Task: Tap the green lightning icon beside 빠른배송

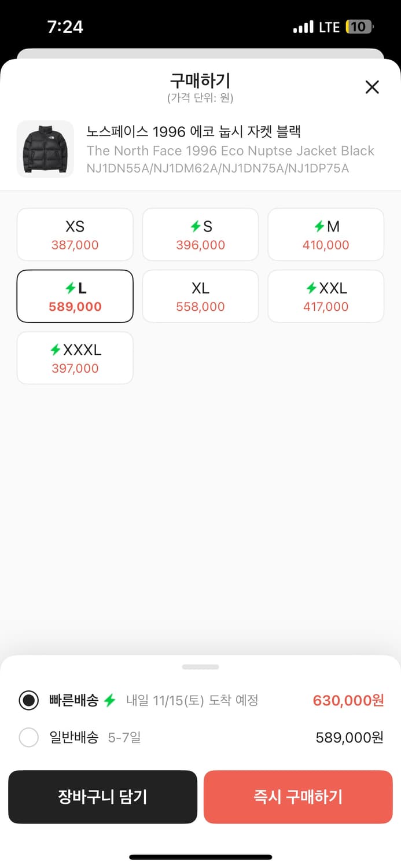Action: [110, 701]
